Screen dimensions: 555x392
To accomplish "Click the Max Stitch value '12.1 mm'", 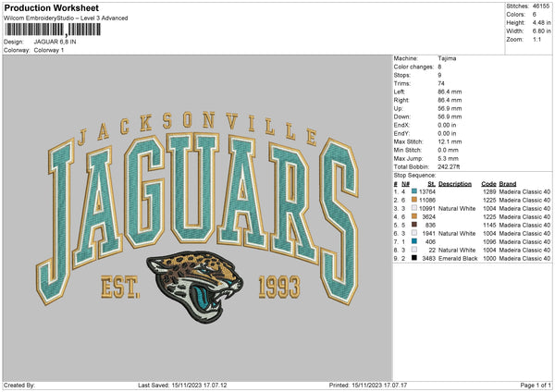I will (450, 141).
